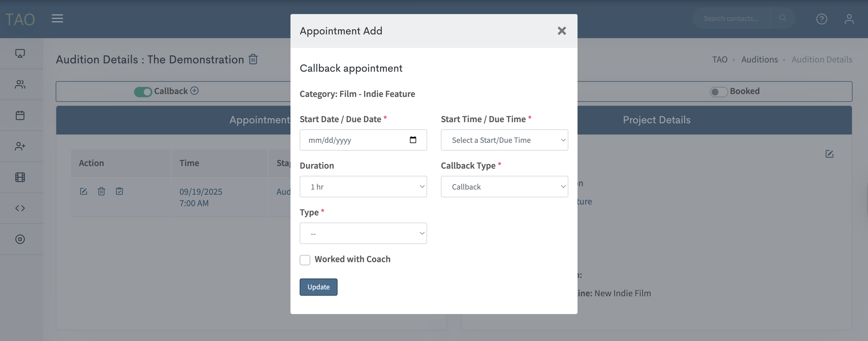Delete audition via trash icon in title
The width and height of the screenshot is (868, 341).
pyautogui.click(x=253, y=59)
